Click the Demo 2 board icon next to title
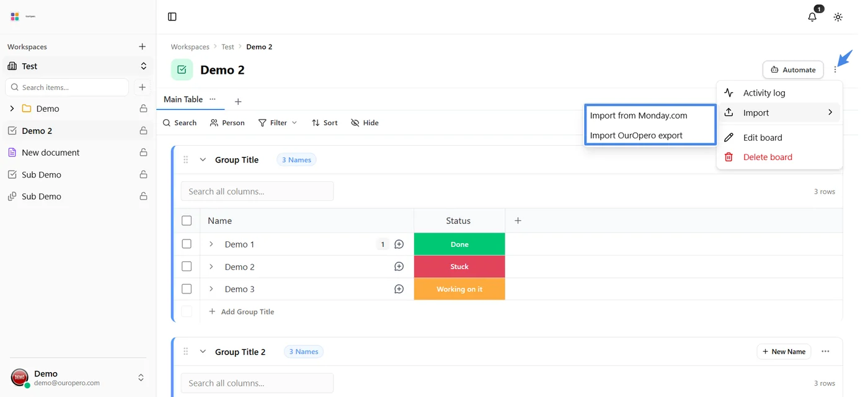Image resolution: width=868 pixels, height=397 pixels. 182,70
